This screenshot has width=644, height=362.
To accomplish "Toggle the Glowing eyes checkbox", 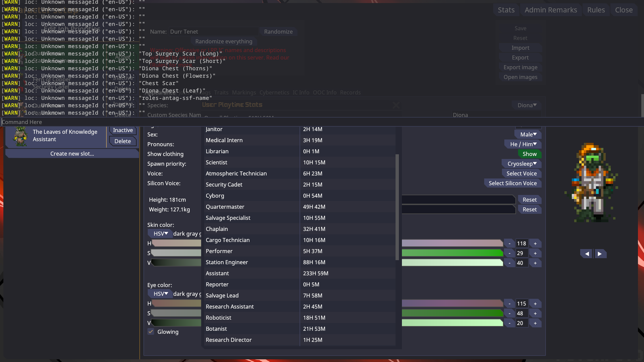I will click(151, 332).
